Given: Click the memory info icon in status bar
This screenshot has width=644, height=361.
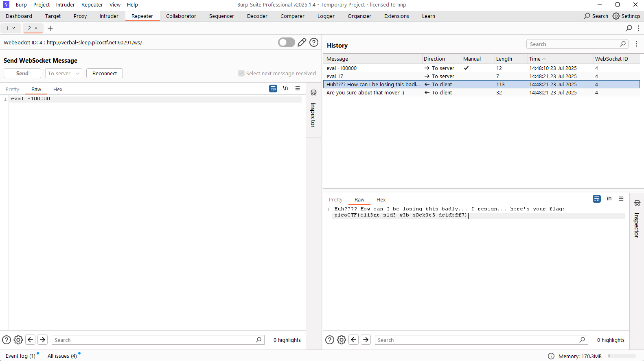Looking at the screenshot, I should (x=551, y=356).
